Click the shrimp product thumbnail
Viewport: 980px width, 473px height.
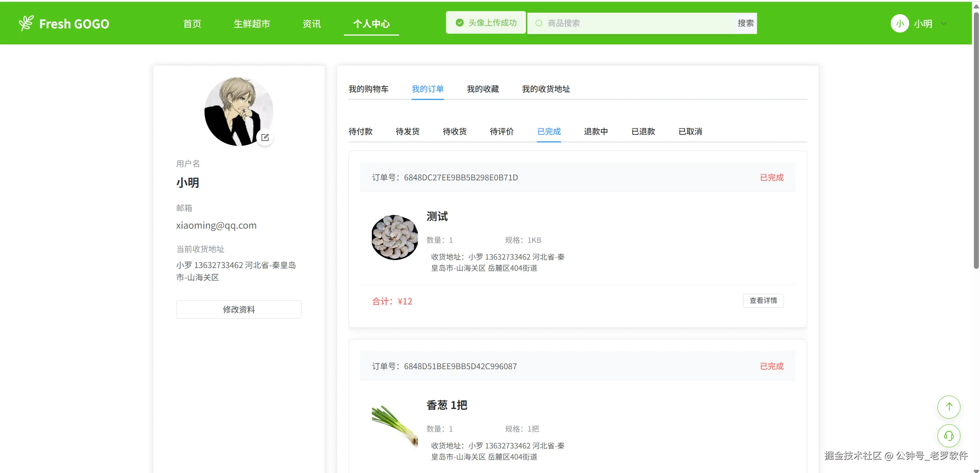point(394,237)
